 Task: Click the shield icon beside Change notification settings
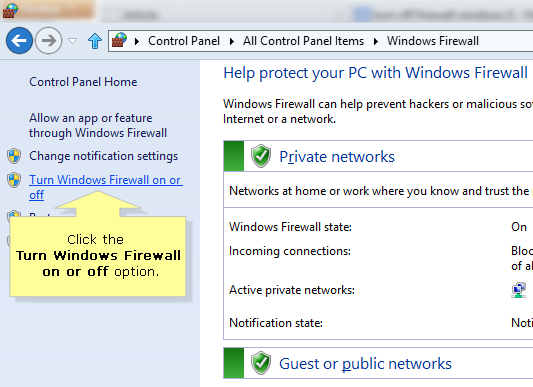click(14, 156)
